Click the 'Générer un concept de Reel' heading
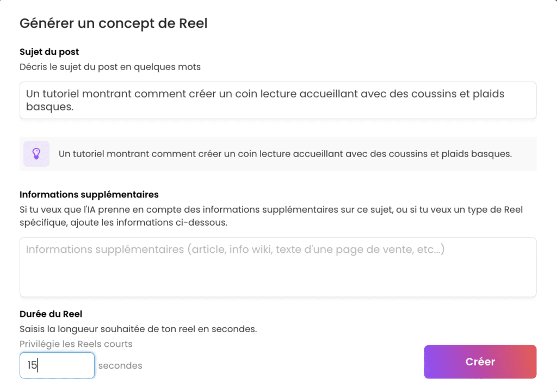The width and height of the screenshot is (557, 392). [x=113, y=23]
